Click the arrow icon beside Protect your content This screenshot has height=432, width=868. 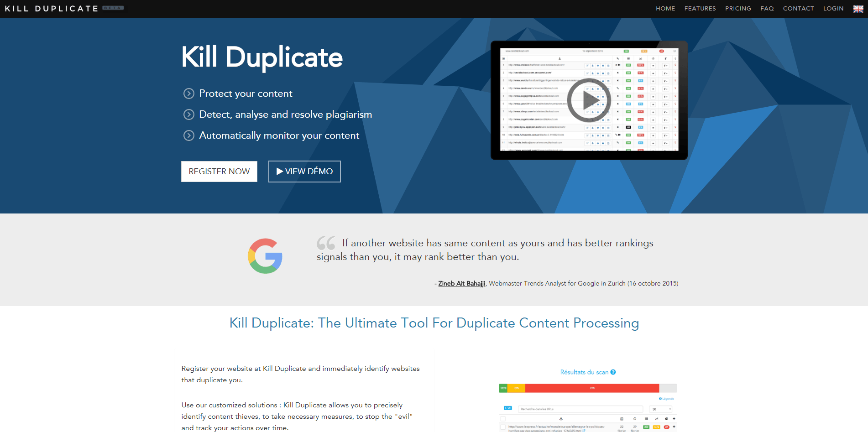(189, 94)
